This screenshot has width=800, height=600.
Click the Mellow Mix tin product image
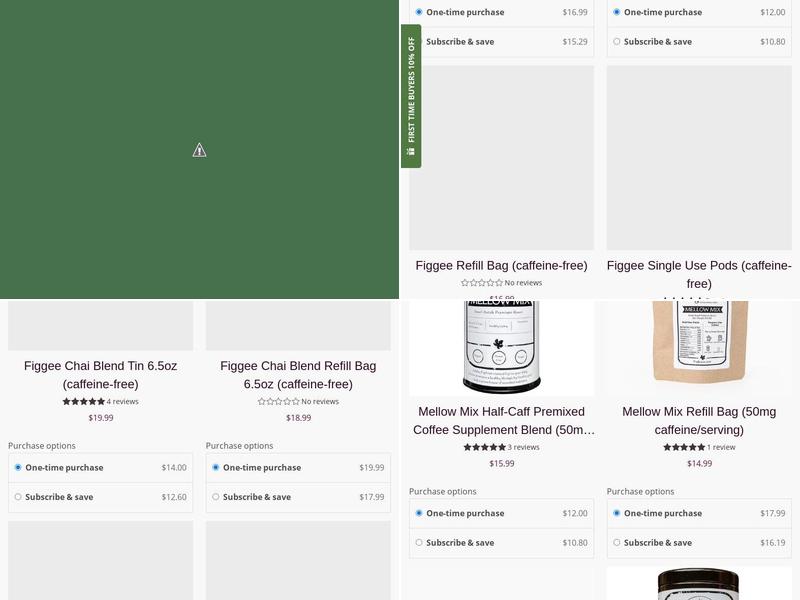click(x=502, y=347)
